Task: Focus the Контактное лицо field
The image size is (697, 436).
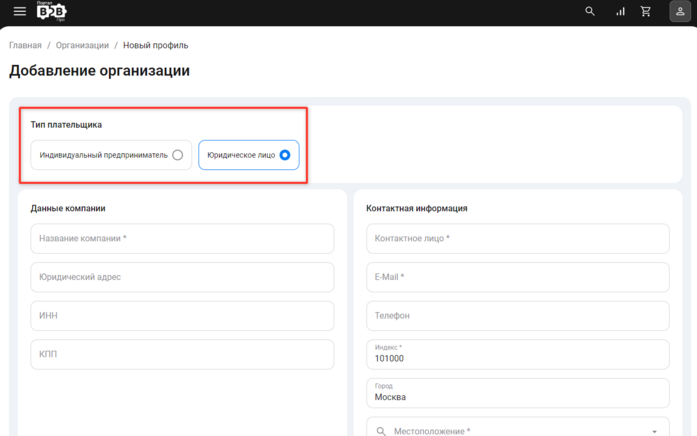Action: (518, 239)
